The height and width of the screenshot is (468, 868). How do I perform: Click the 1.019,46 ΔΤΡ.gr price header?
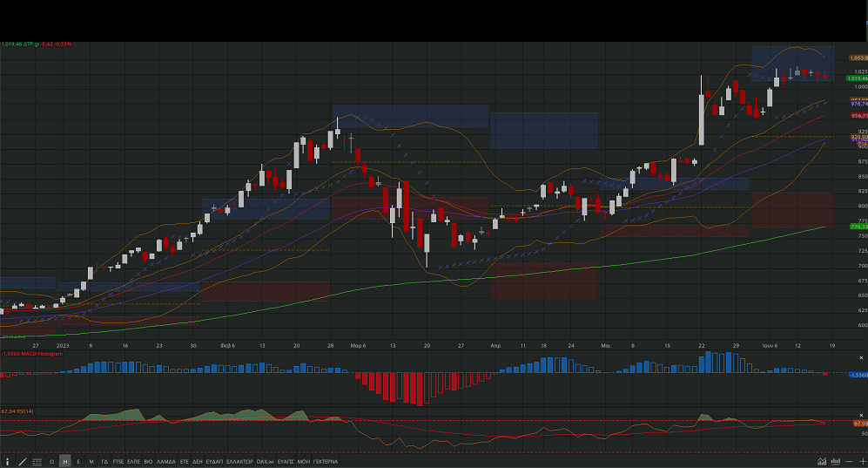(36, 44)
